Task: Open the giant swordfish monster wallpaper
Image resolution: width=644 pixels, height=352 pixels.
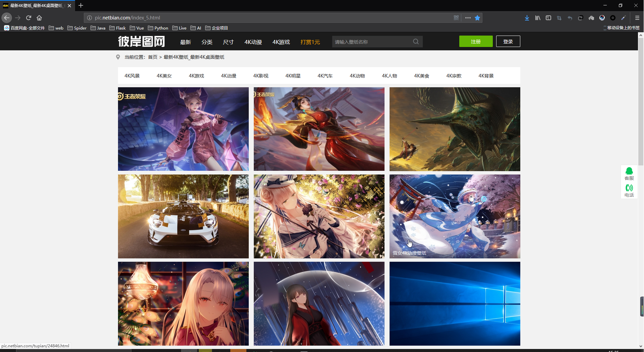Action: pyautogui.click(x=455, y=129)
